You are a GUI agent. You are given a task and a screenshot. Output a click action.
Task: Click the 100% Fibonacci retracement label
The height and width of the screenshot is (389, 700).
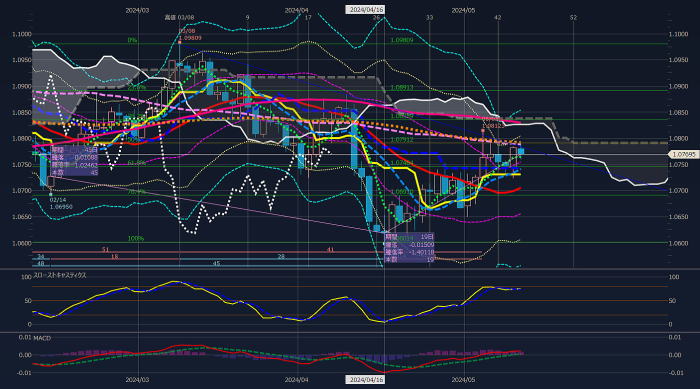click(136, 238)
